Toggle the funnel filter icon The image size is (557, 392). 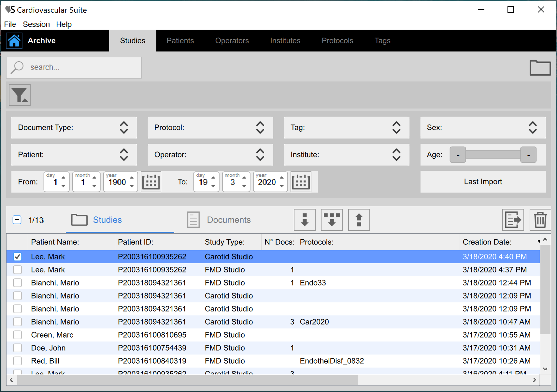(20, 95)
